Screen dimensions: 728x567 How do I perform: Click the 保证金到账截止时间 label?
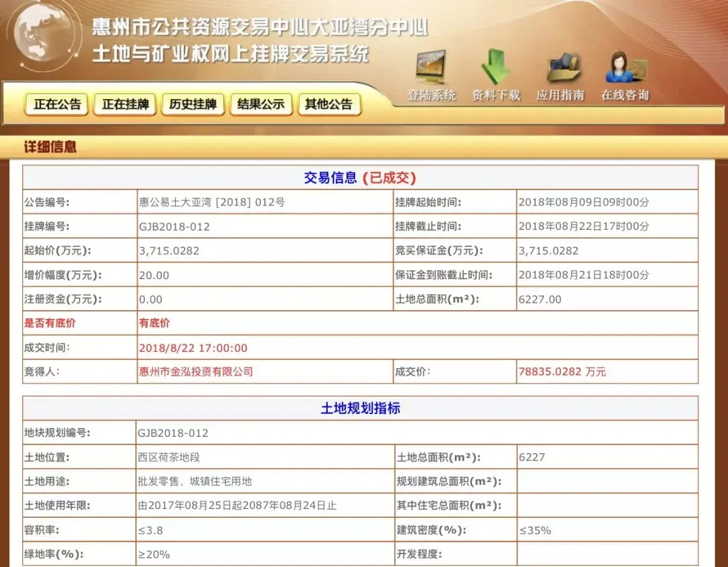point(444,275)
